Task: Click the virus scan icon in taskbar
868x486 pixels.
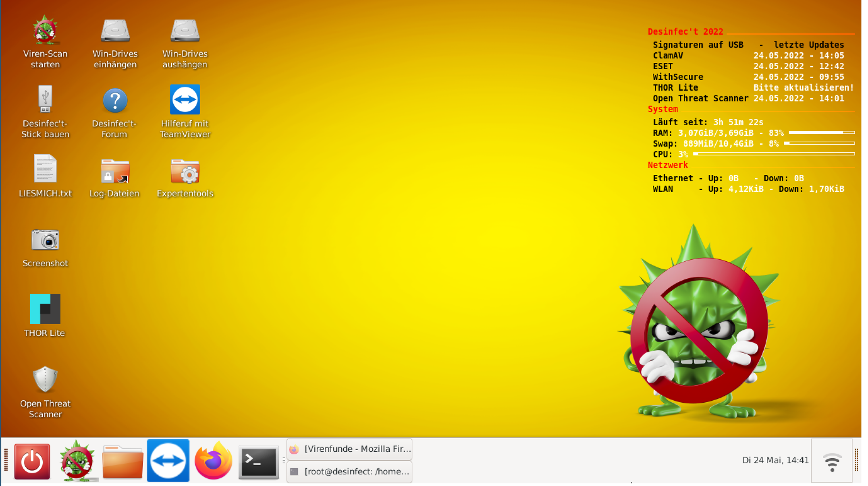Action: pos(77,461)
